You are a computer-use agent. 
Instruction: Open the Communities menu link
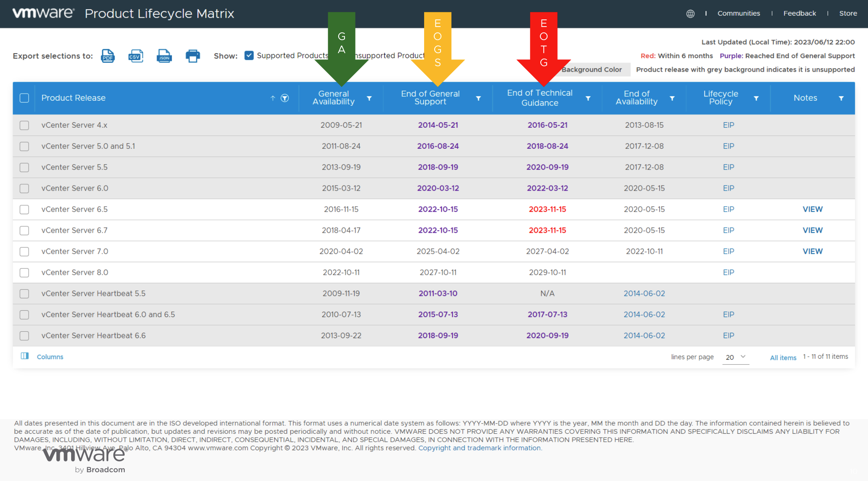click(x=739, y=13)
